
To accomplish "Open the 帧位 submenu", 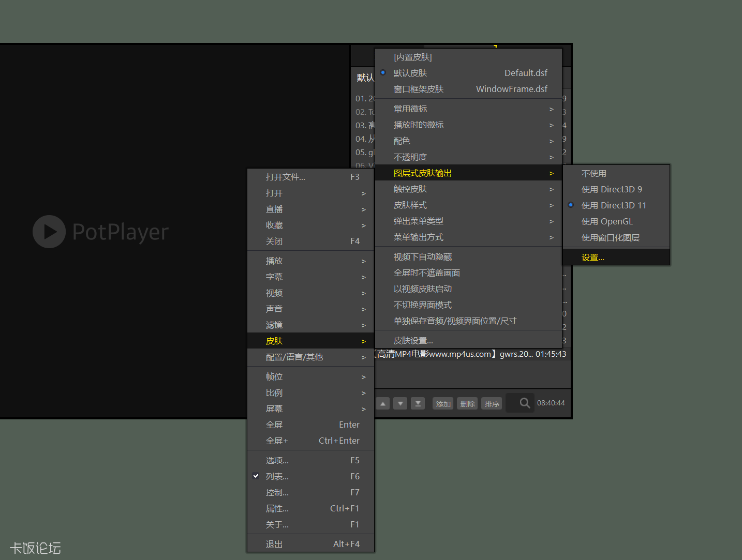I will [x=310, y=376].
